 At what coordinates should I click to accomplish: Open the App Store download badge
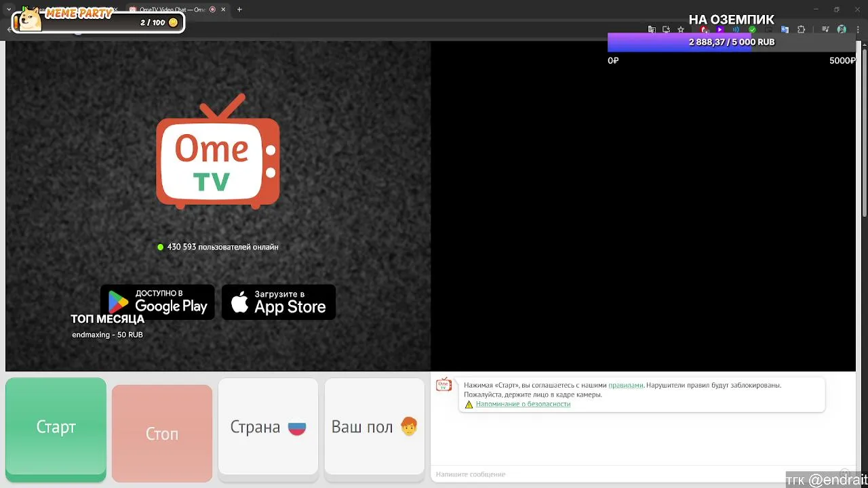click(x=279, y=302)
